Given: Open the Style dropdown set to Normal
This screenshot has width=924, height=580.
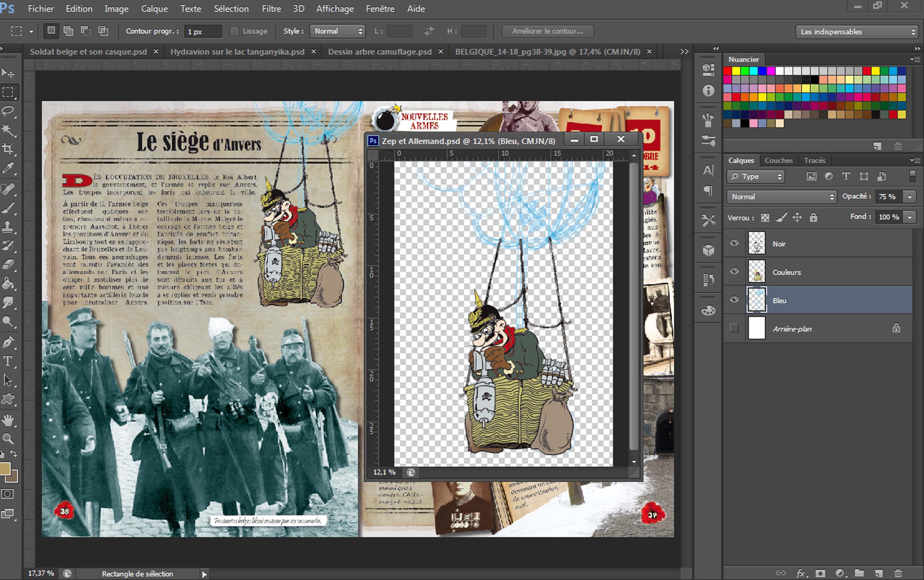Looking at the screenshot, I should coord(337,31).
